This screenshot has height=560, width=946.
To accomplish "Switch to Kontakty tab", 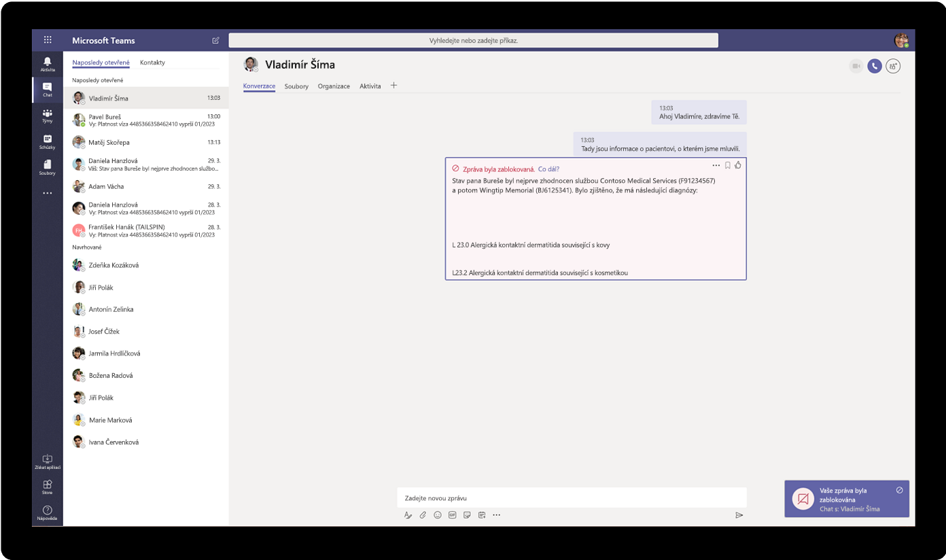I will click(x=152, y=63).
